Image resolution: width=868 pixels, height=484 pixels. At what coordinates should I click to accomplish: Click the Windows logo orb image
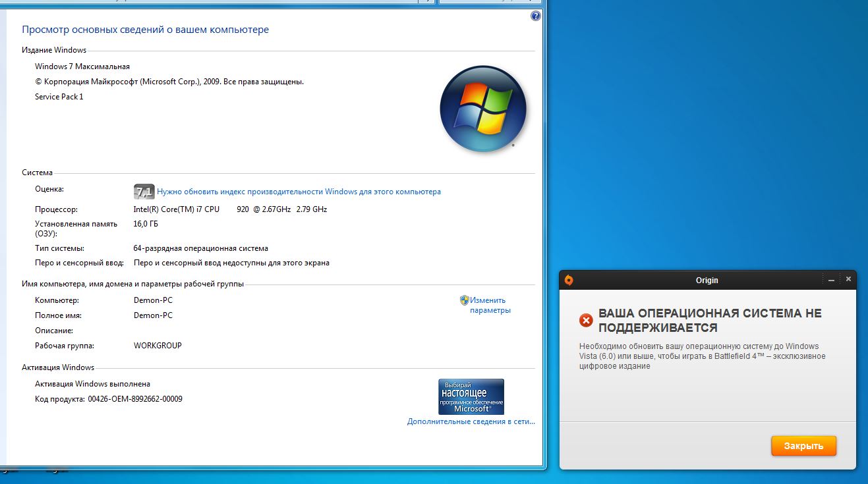tap(483, 109)
